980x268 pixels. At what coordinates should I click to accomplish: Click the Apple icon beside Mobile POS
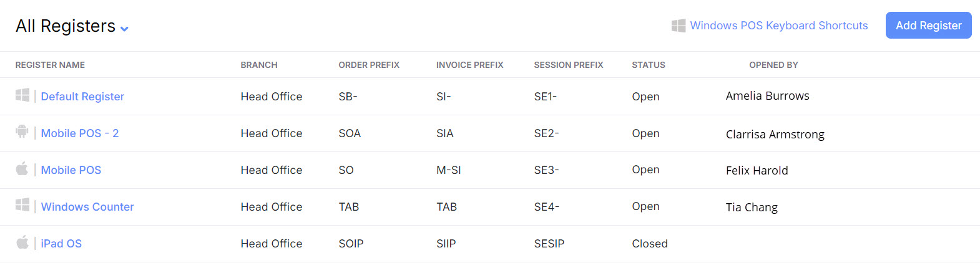coord(22,168)
